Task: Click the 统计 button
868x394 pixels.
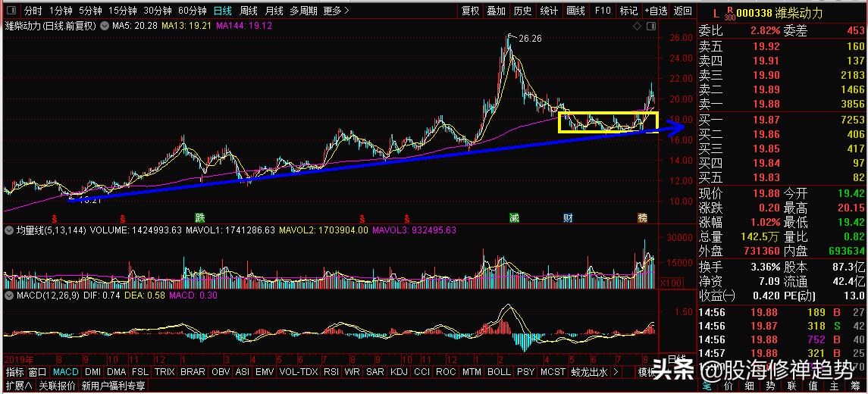Action: pos(549,11)
